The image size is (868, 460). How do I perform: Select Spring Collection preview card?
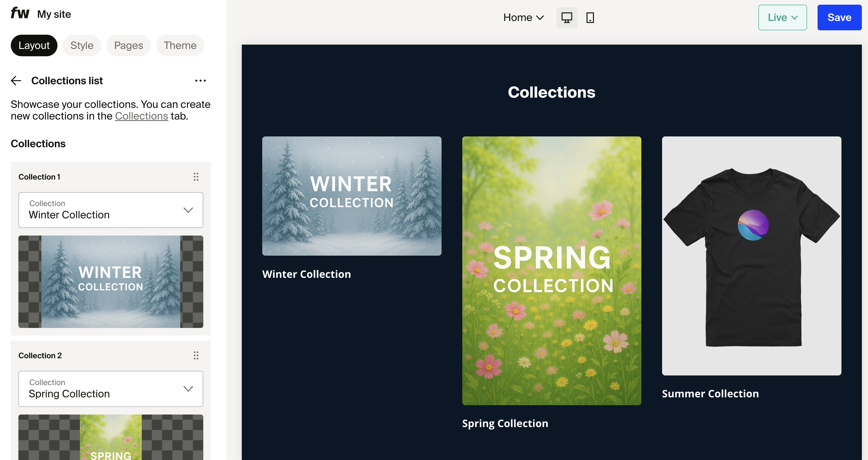551,271
